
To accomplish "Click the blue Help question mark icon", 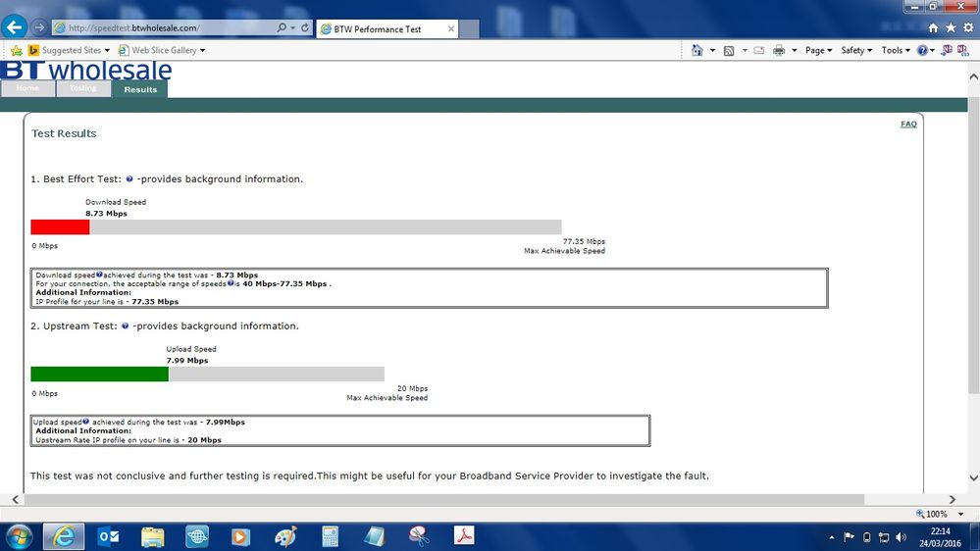I will point(922,51).
